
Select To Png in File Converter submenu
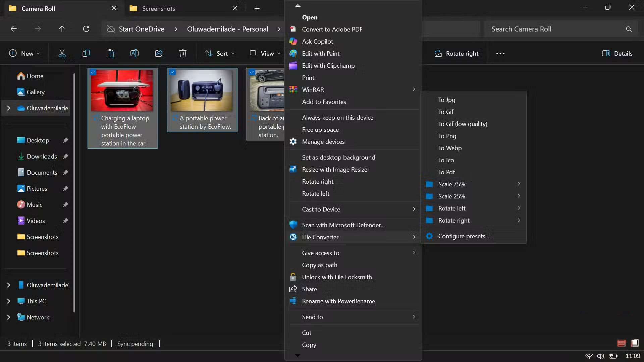[447, 136]
